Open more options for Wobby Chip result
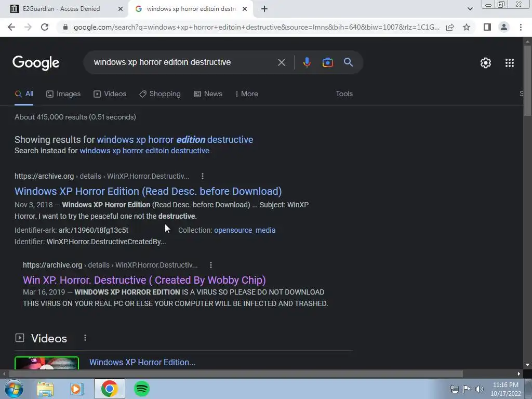Viewport: 532px width, 399px height. pos(211,265)
